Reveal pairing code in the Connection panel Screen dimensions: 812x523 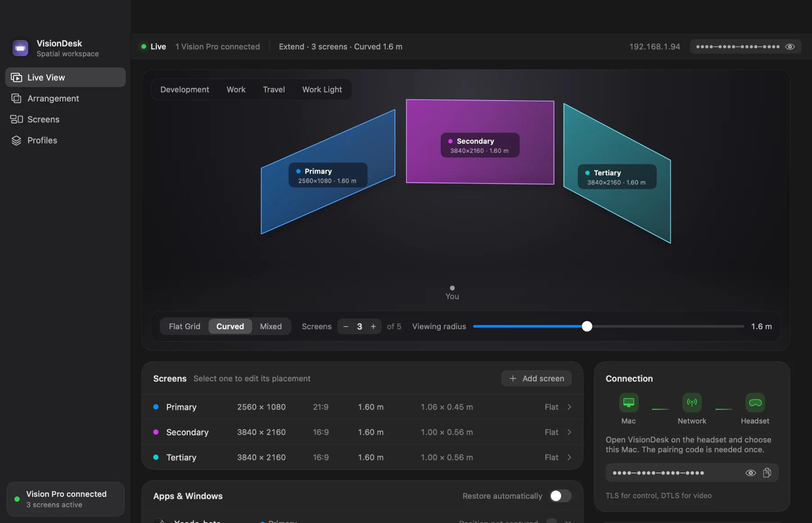point(751,473)
